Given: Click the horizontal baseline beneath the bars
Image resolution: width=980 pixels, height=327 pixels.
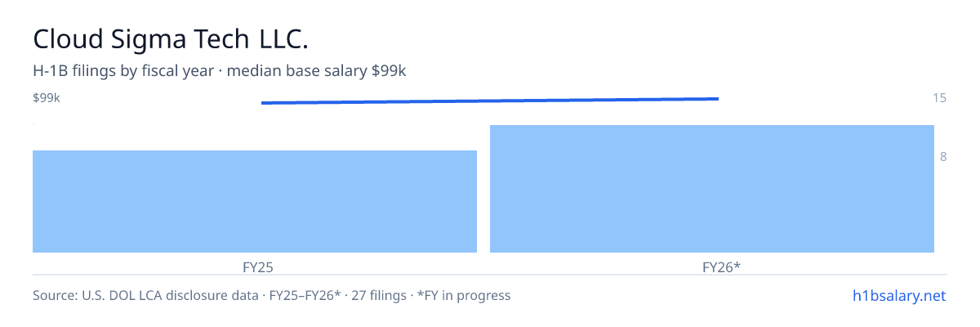Looking at the screenshot, I should click(x=490, y=275).
